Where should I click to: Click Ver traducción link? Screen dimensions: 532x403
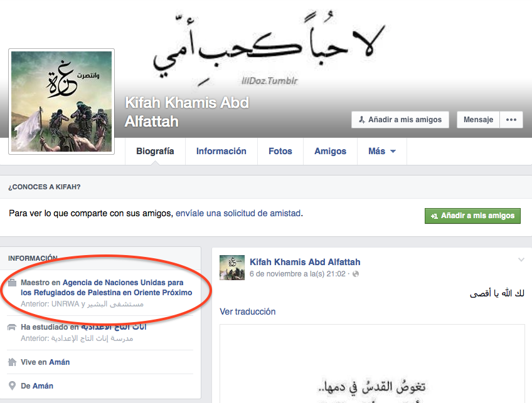tap(248, 311)
